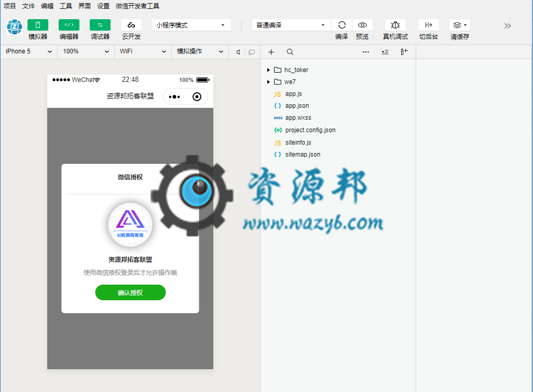Toggle the 模拟器 simulator panel button
The width and height of the screenshot is (533, 392).
pos(38,25)
